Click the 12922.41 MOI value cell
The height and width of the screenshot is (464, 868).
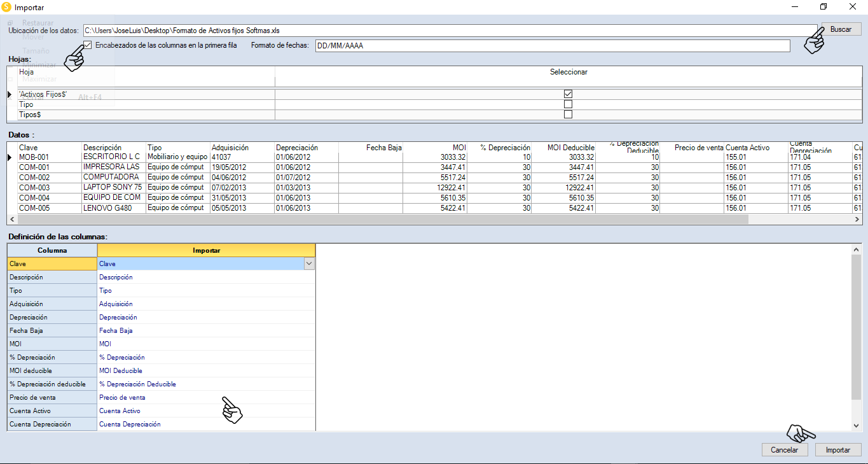point(435,187)
